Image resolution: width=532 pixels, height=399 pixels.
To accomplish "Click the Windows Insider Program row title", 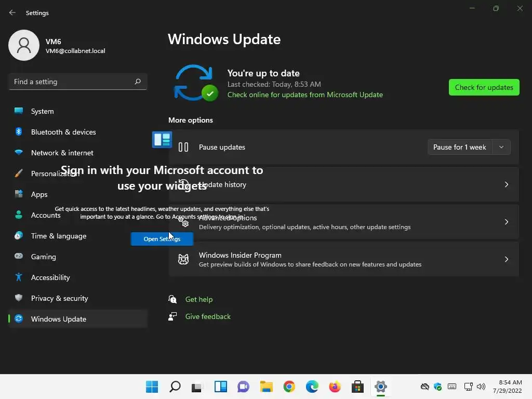I will click(240, 255).
